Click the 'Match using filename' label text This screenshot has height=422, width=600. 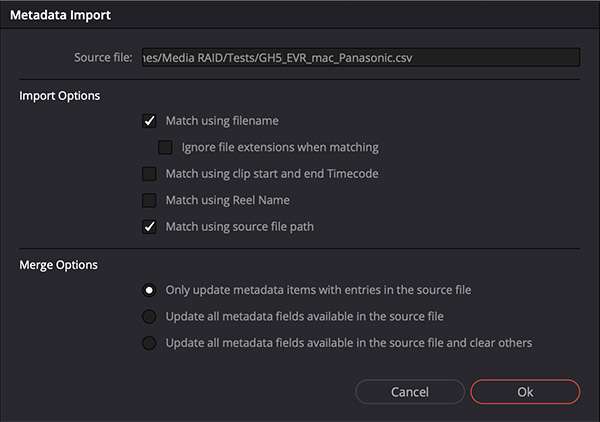(222, 121)
